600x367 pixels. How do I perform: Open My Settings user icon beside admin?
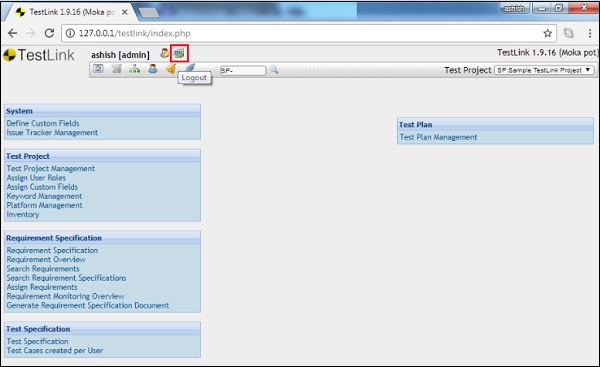pyautogui.click(x=164, y=53)
